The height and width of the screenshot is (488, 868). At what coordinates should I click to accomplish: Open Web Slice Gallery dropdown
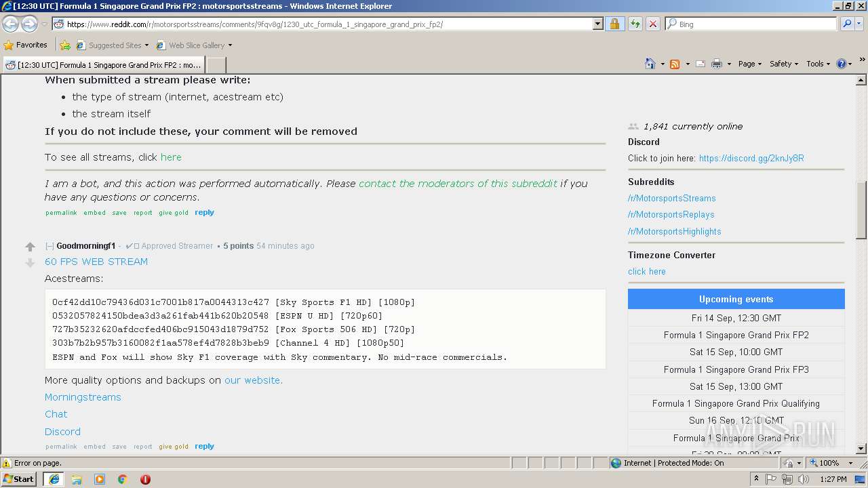point(194,45)
